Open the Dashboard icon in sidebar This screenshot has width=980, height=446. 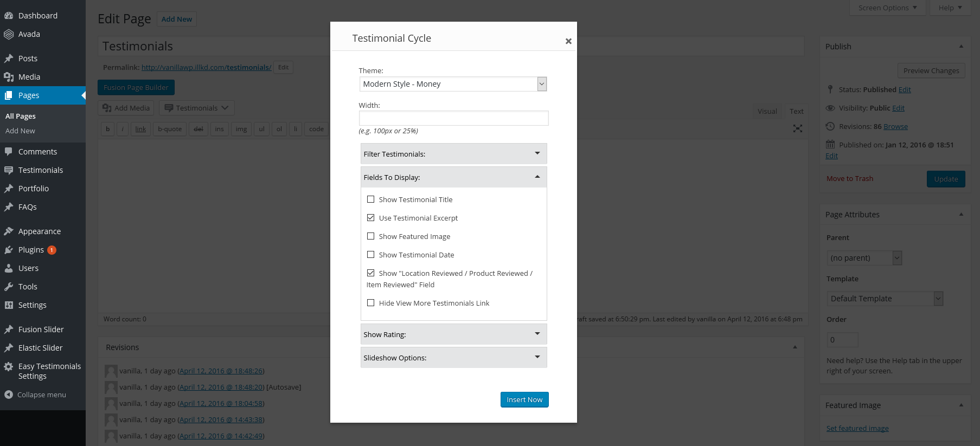click(9, 16)
